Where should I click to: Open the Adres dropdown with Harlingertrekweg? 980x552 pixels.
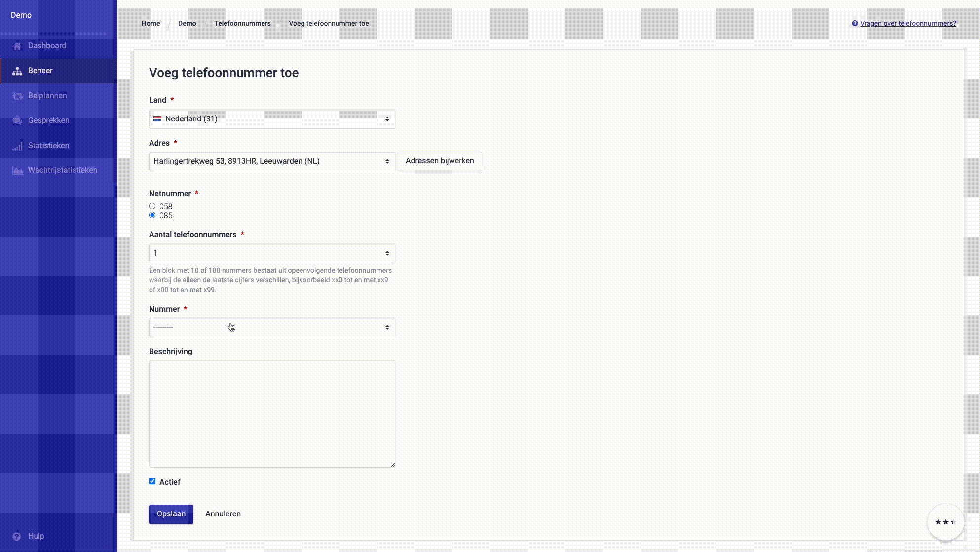pyautogui.click(x=272, y=161)
